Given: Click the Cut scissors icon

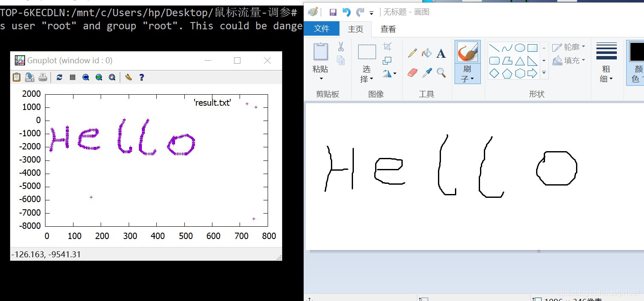Looking at the screenshot, I should [x=341, y=46].
